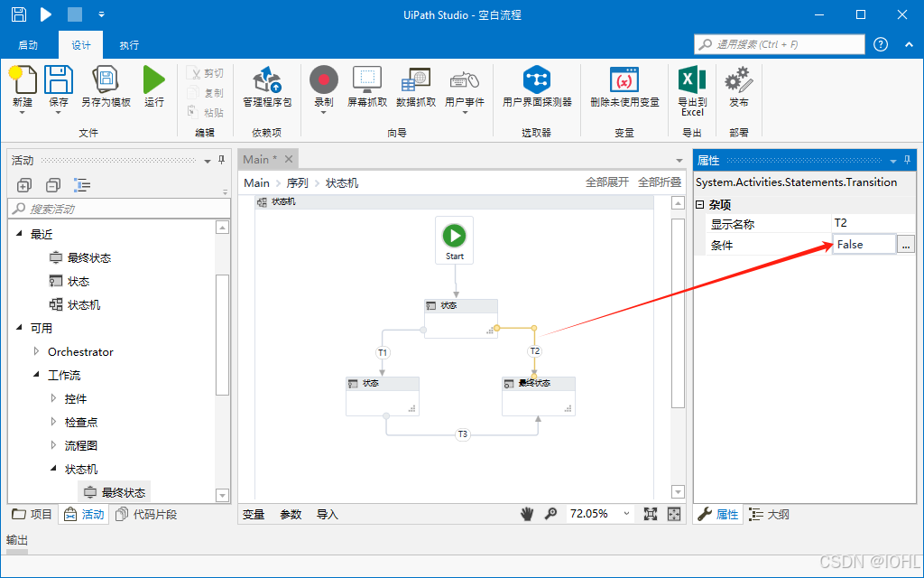Click 全部展开 expand all link

point(607,182)
